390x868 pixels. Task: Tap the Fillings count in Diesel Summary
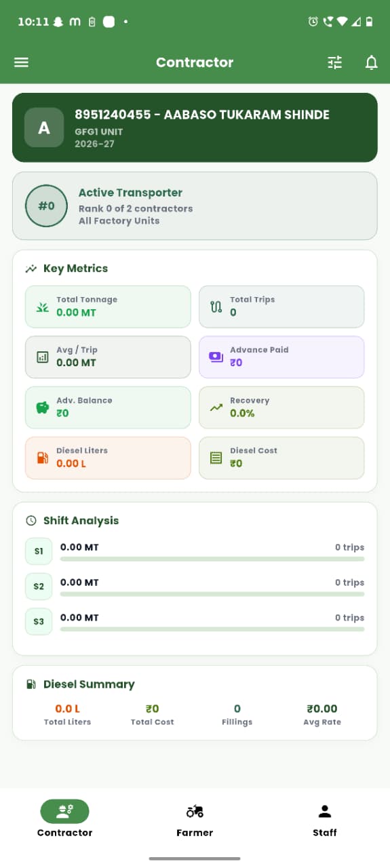click(237, 709)
